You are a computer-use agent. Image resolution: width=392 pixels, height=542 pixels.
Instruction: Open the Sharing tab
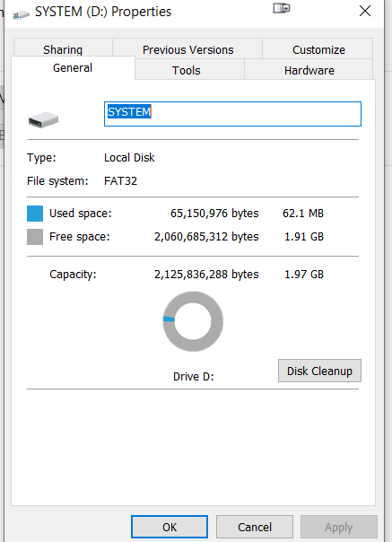pos(63,48)
